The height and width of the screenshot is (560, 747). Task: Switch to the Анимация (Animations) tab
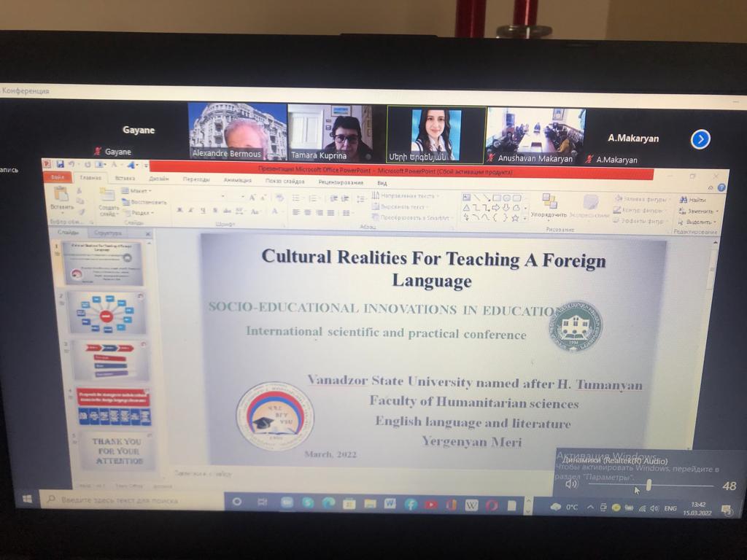click(237, 180)
